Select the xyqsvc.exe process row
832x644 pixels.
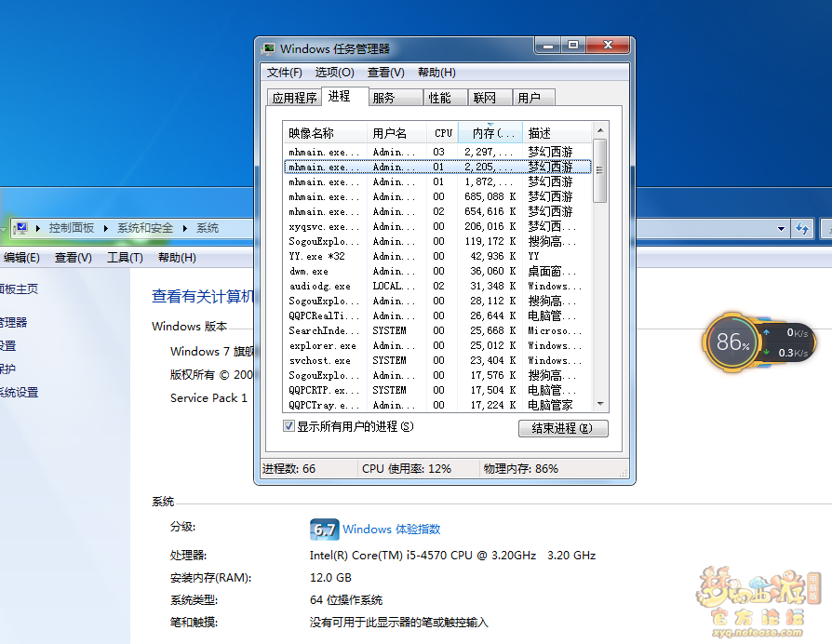point(437,226)
